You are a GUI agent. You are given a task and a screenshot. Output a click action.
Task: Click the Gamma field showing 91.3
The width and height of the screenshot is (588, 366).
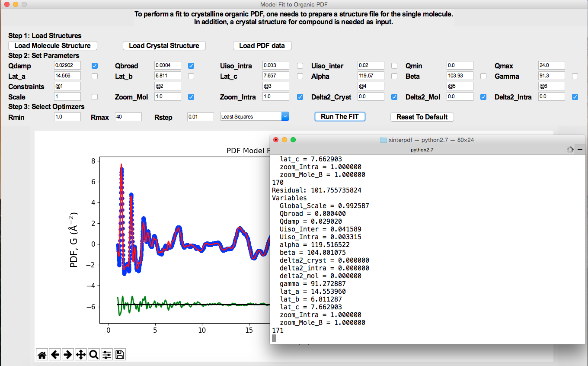point(552,76)
